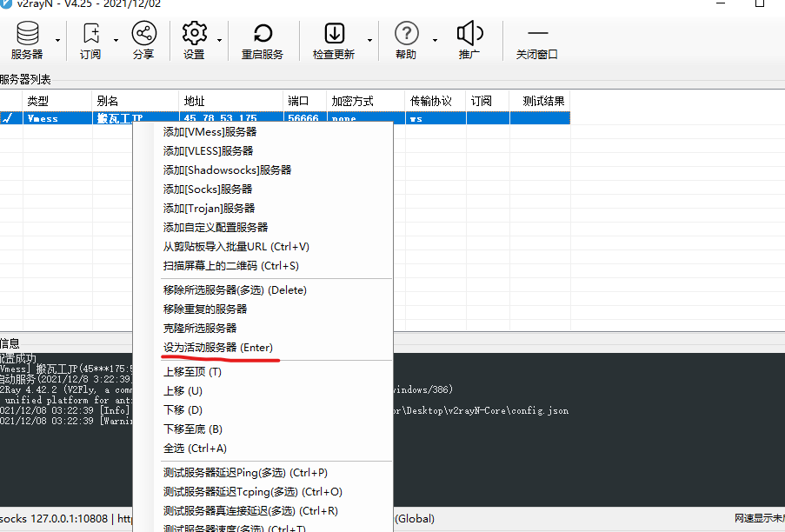
Task: Click the 分享 (Share) toolbar icon
Action: coord(143,40)
